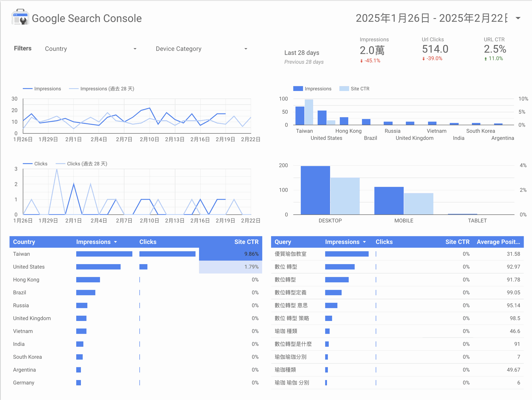Screen dimensions: 532x400
Task: Click the green up arrow under URL CTR
Action: (485, 59)
